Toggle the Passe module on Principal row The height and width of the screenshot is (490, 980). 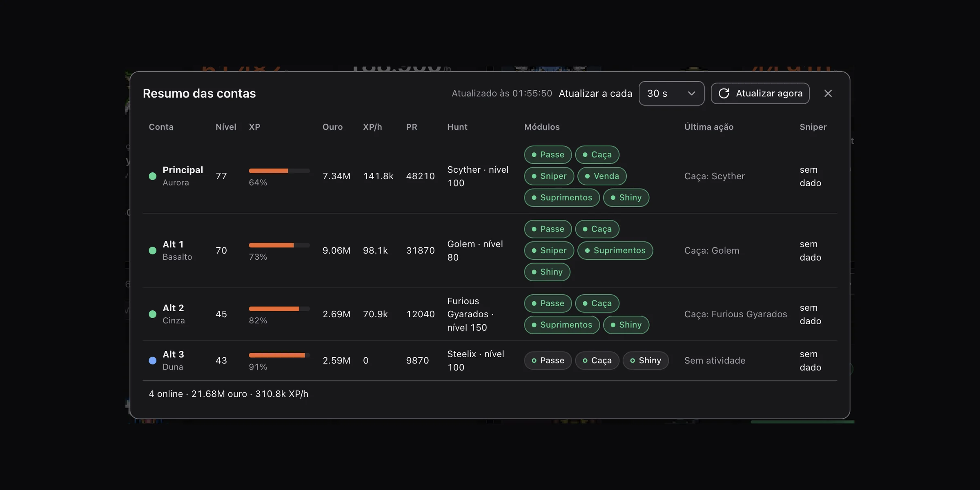pyautogui.click(x=548, y=155)
